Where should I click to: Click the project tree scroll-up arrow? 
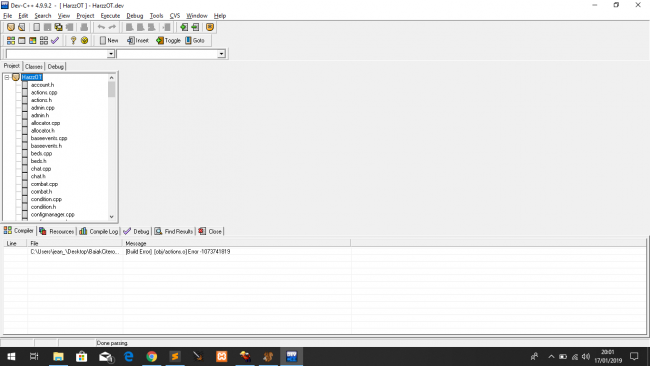[112, 78]
